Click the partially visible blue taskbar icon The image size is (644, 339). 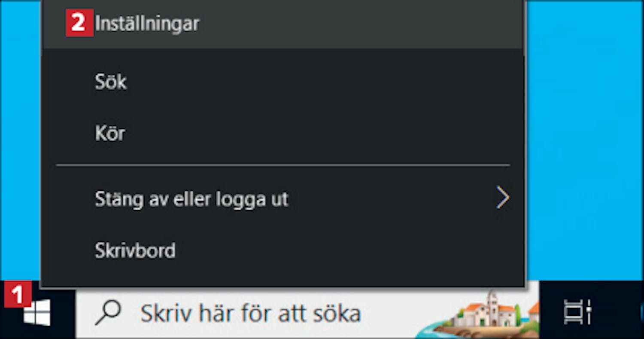pyautogui.click(x=642, y=312)
